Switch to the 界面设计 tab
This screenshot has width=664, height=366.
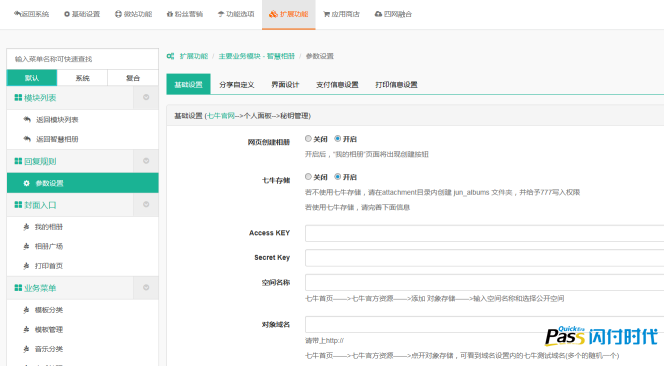(285, 84)
